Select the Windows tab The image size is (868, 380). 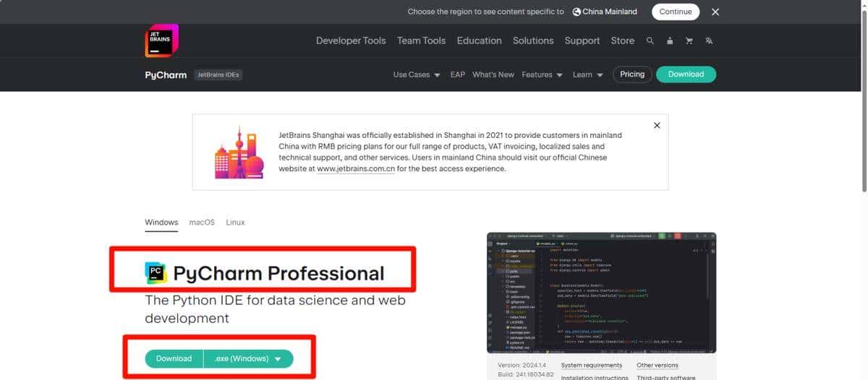161,223
